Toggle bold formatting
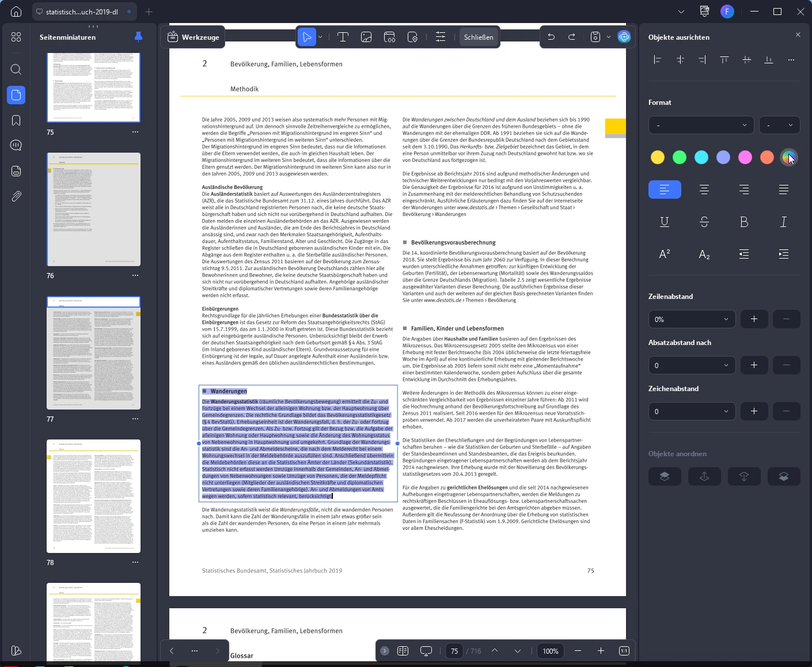This screenshot has width=812, height=667. pyautogui.click(x=744, y=222)
